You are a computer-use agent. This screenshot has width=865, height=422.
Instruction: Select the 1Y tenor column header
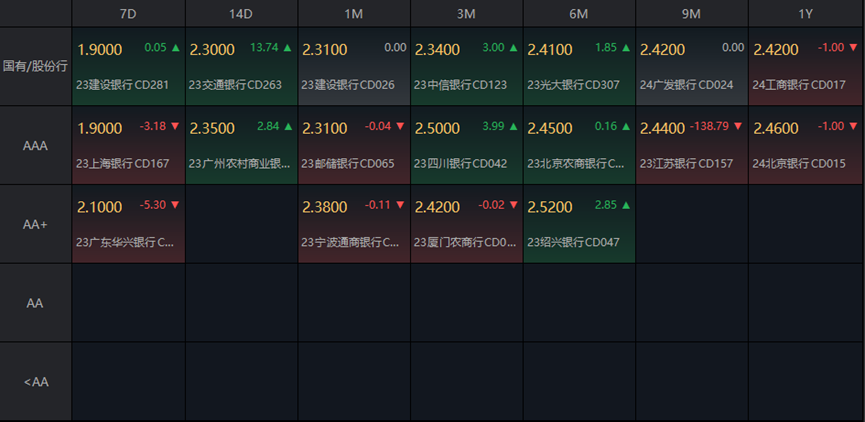[806, 13]
